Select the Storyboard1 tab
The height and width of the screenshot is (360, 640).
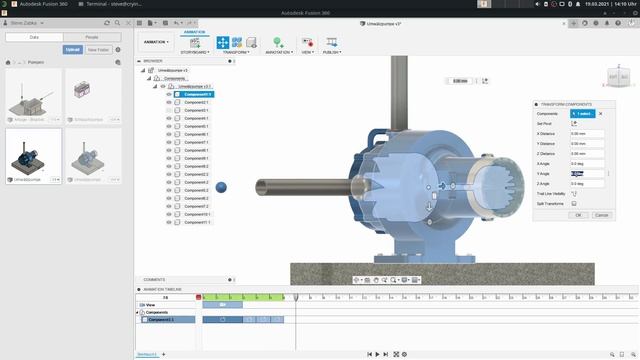(x=147, y=354)
